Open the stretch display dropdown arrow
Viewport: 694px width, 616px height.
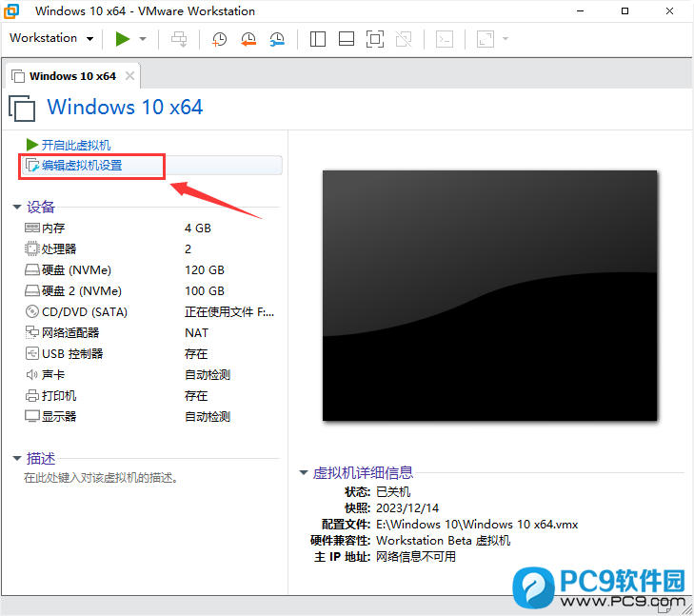(506, 39)
